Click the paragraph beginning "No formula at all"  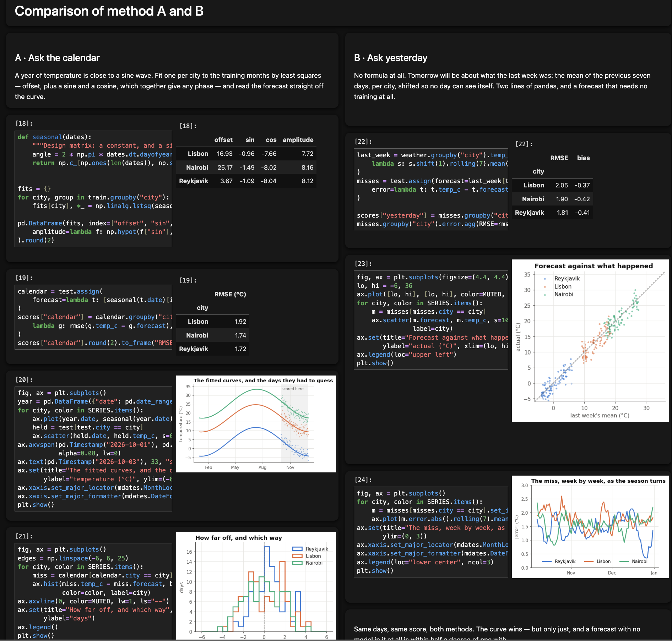click(x=502, y=86)
